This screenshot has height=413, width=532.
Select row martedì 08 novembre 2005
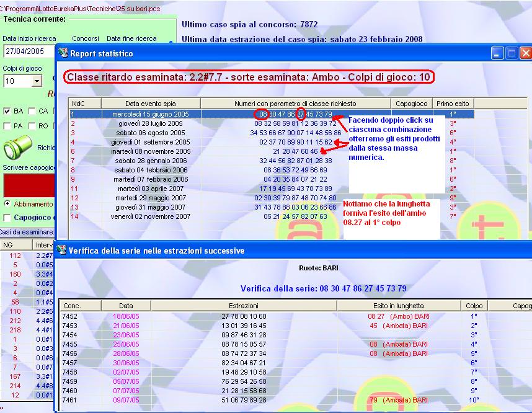click(x=272, y=151)
